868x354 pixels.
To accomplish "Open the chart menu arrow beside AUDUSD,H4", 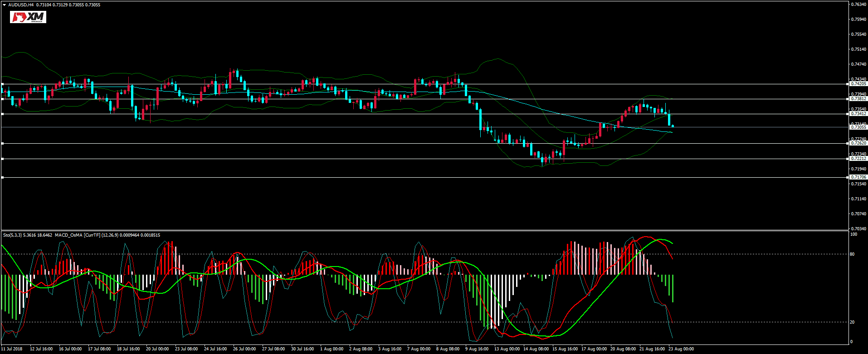I will 4,5.
